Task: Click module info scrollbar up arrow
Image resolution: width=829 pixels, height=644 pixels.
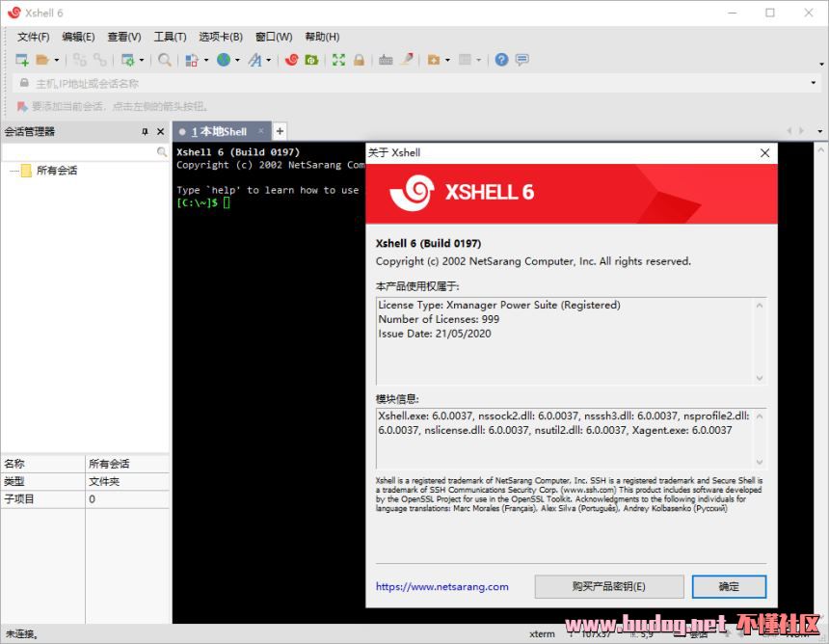Action: tap(760, 416)
